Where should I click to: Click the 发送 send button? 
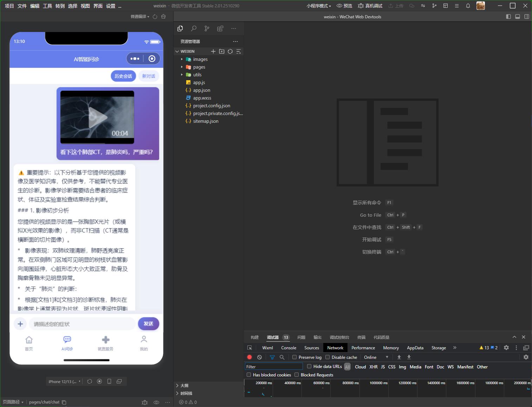point(148,324)
